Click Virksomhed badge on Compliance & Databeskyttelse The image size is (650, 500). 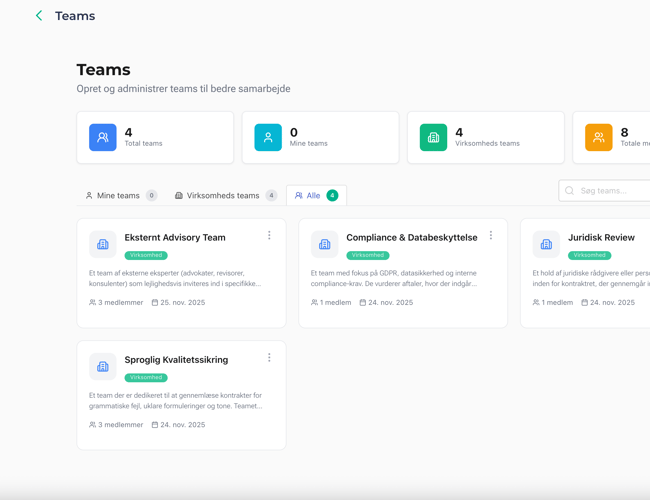[x=368, y=255]
